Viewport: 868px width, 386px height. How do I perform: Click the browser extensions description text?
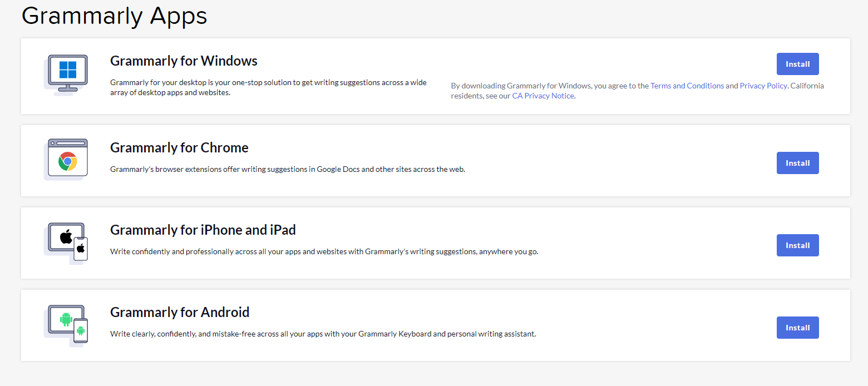[287, 169]
